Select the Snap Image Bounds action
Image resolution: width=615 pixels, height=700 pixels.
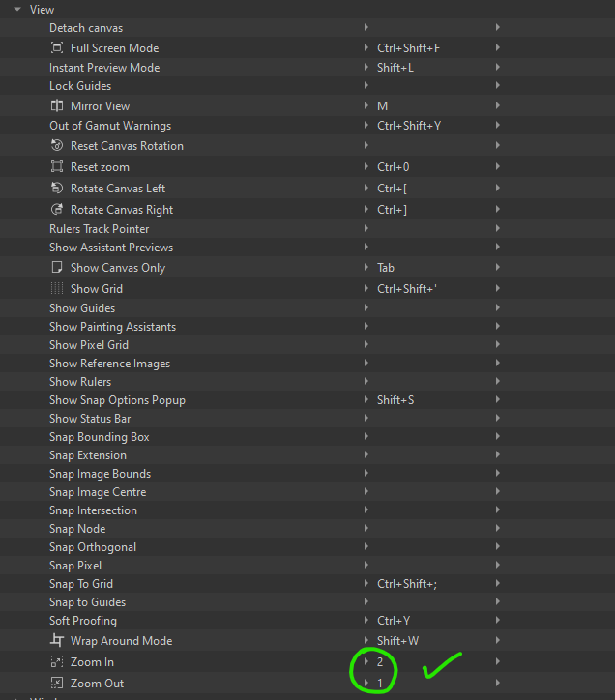(100, 473)
